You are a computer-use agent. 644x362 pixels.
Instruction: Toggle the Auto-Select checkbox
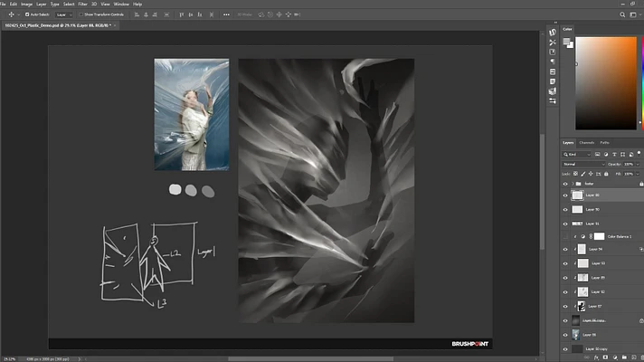(27, 14)
